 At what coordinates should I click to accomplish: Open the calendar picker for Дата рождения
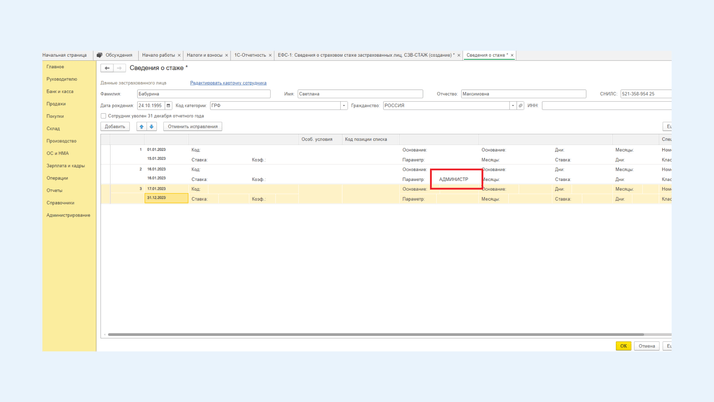point(168,105)
